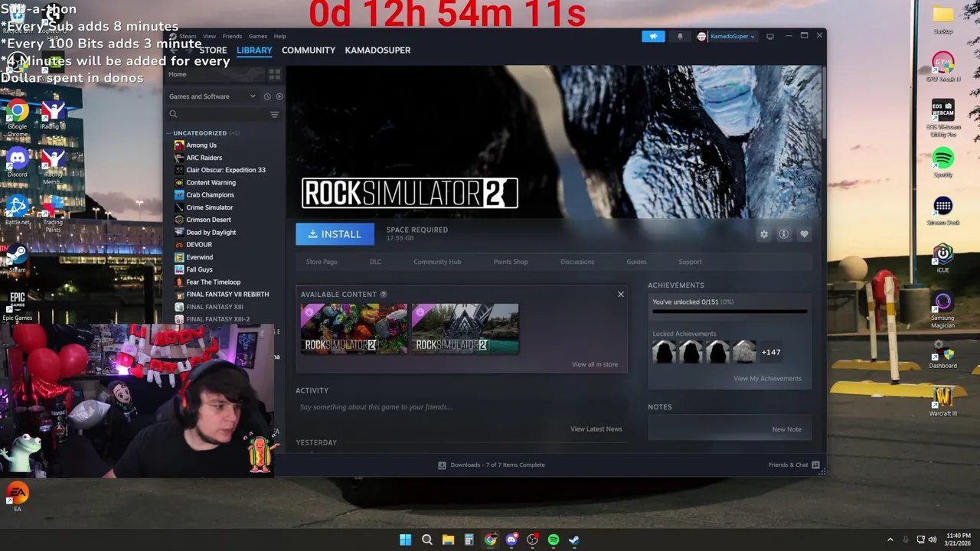
Task: Open Warcraft III desktop shortcut
Action: 943,401
